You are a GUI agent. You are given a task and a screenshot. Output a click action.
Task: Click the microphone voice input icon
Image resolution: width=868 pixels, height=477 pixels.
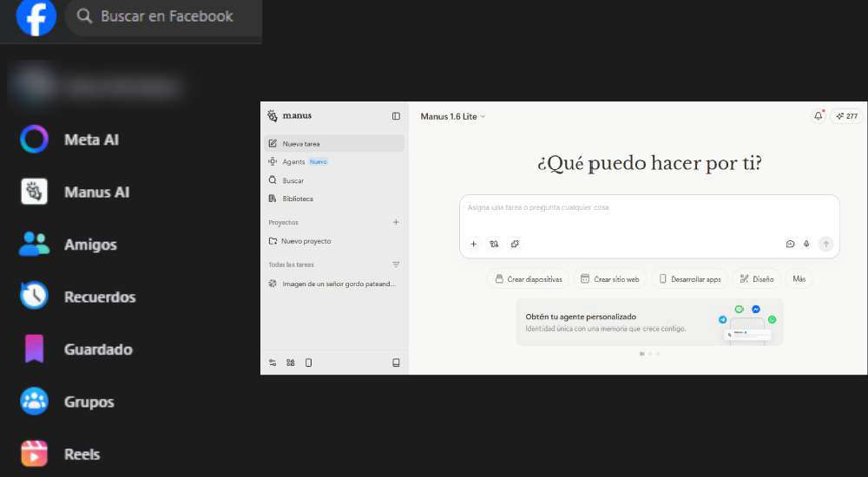806,245
